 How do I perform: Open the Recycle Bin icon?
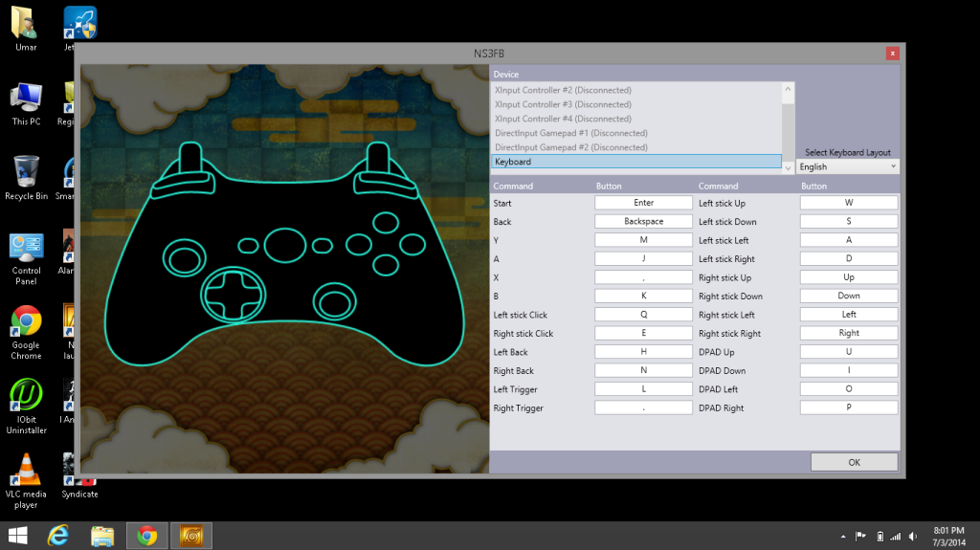26,178
